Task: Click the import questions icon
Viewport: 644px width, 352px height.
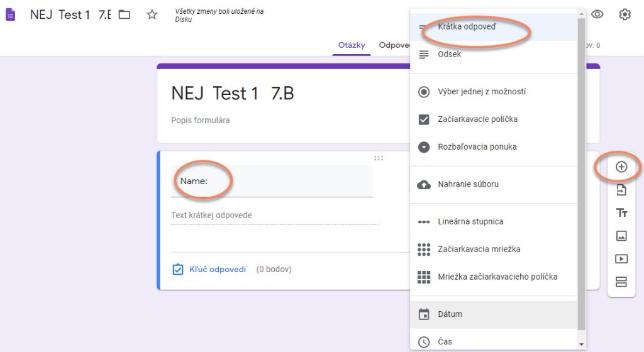Action: click(x=621, y=190)
